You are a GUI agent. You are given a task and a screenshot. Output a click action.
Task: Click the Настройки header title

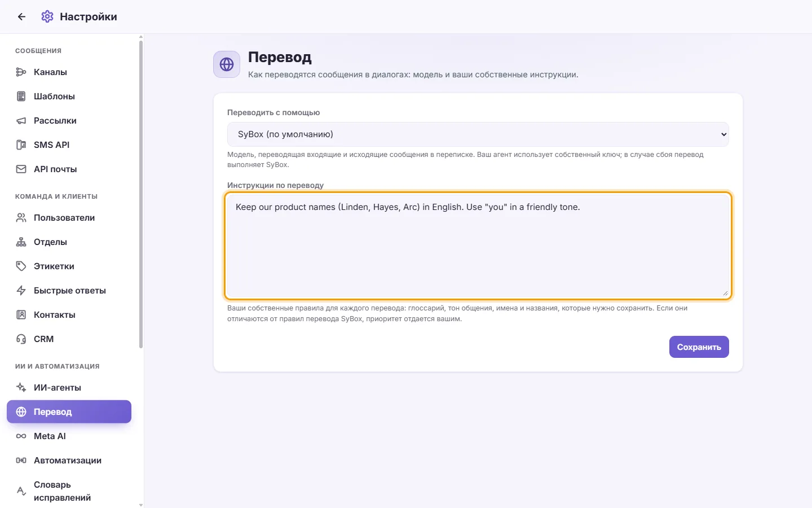[x=89, y=17]
